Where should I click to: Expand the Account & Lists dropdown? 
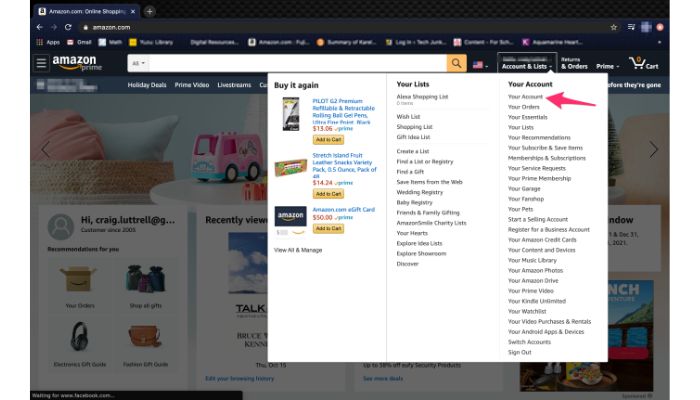point(527,63)
